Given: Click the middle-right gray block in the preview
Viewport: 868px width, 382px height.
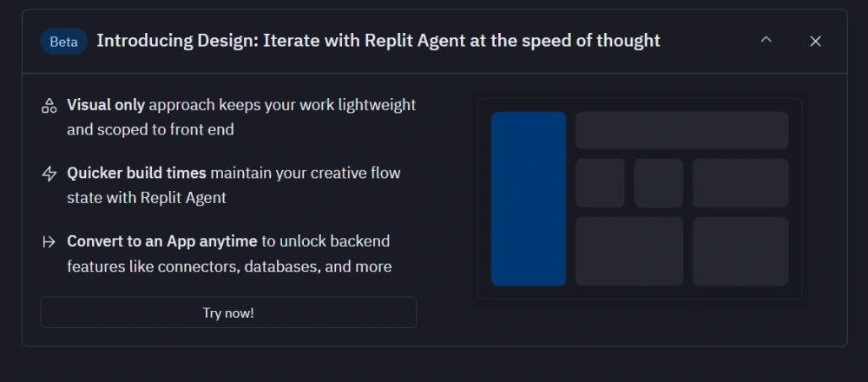Looking at the screenshot, I should [x=740, y=182].
